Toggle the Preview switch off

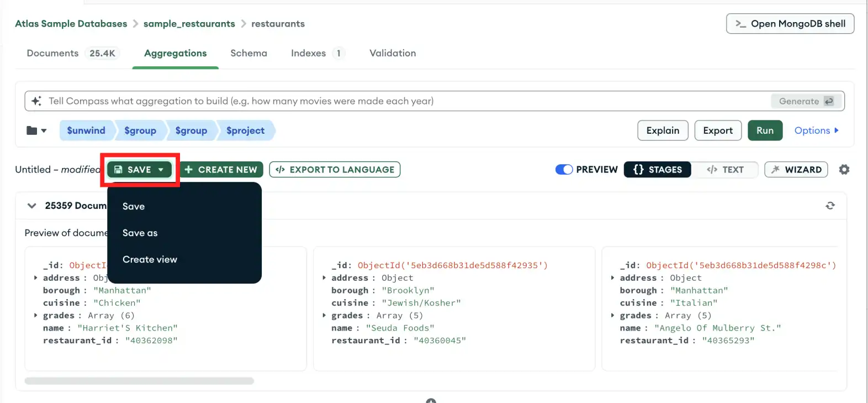point(564,170)
